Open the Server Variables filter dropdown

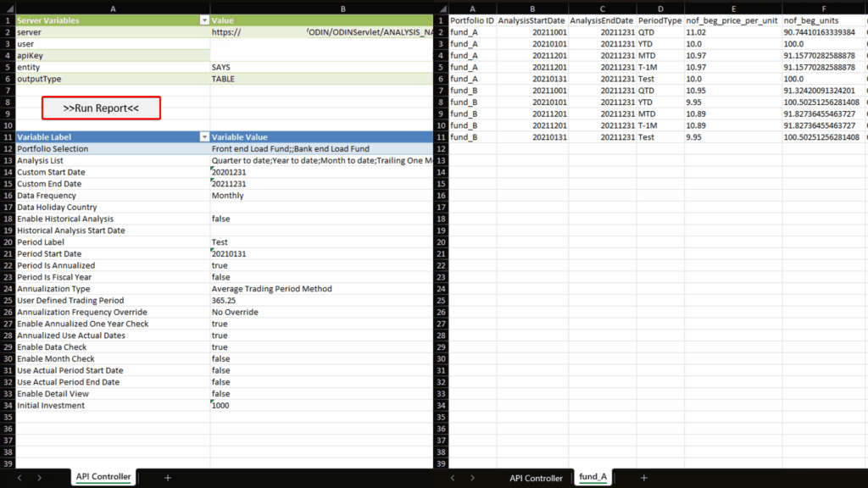point(203,19)
